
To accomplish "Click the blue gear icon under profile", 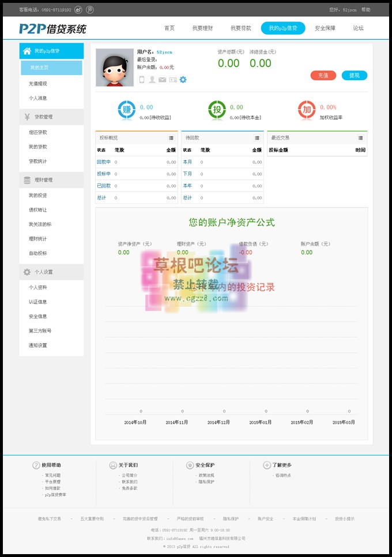I will 183,80.
